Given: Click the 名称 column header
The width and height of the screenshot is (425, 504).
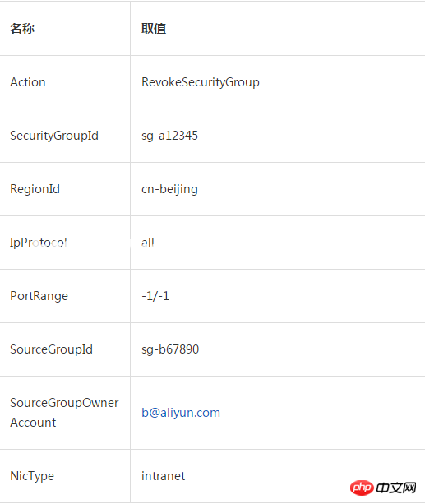Looking at the screenshot, I should [x=22, y=28].
